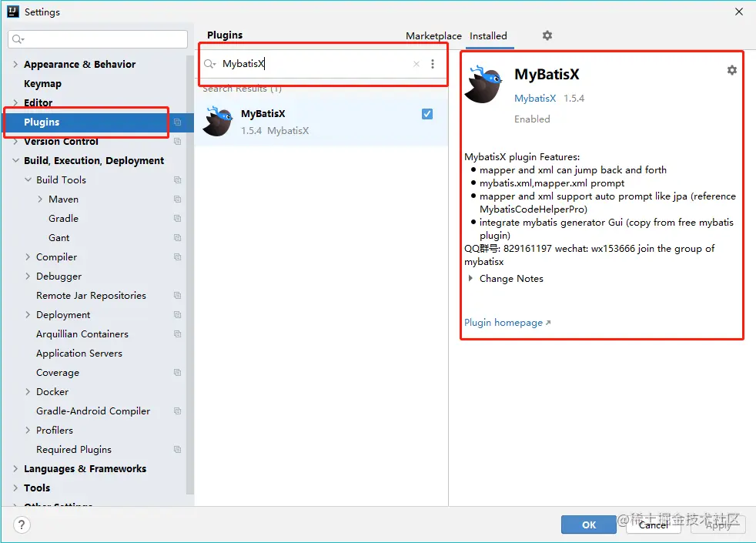Click project-level icon beside Gradle
The height and width of the screenshot is (543, 756).
(x=177, y=219)
